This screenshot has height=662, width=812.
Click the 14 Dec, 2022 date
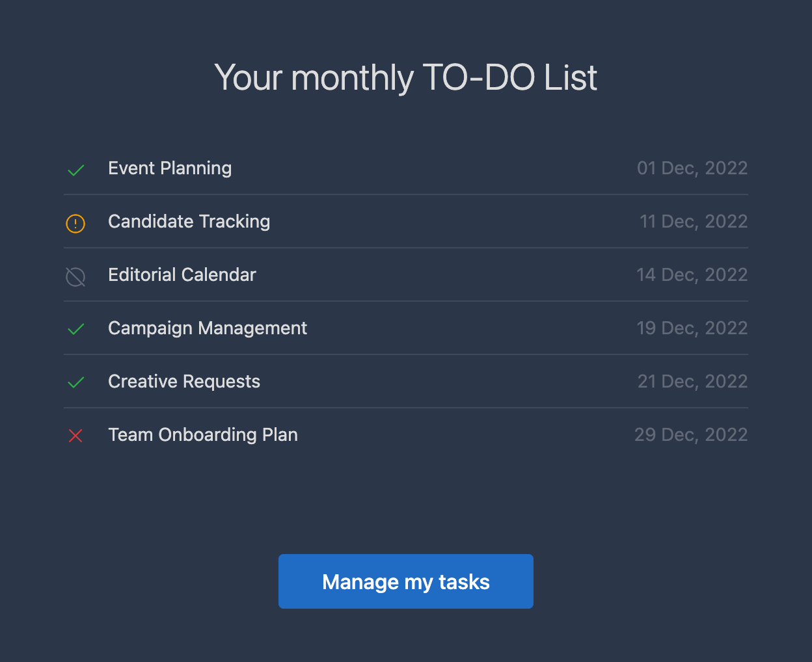[x=692, y=274]
